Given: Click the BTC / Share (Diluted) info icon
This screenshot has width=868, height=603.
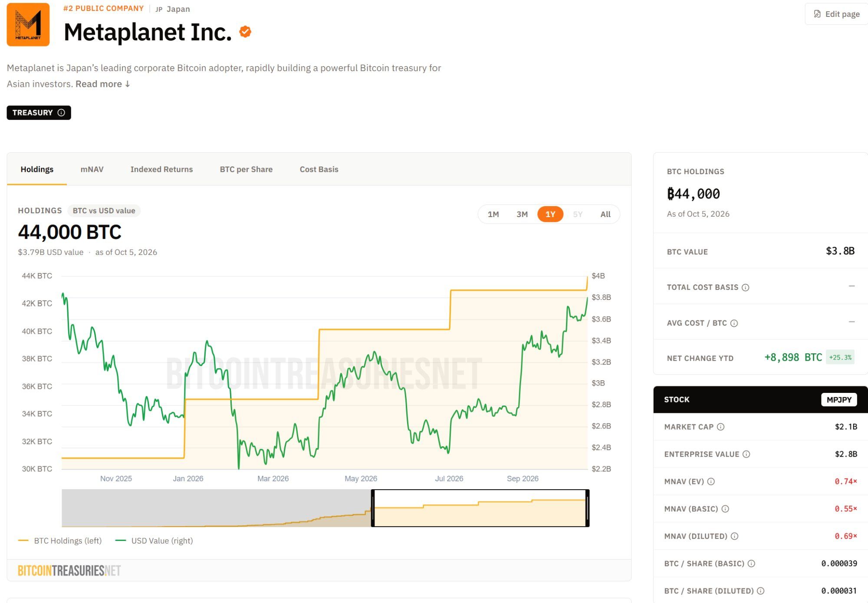Looking at the screenshot, I should [x=760, y=591].
